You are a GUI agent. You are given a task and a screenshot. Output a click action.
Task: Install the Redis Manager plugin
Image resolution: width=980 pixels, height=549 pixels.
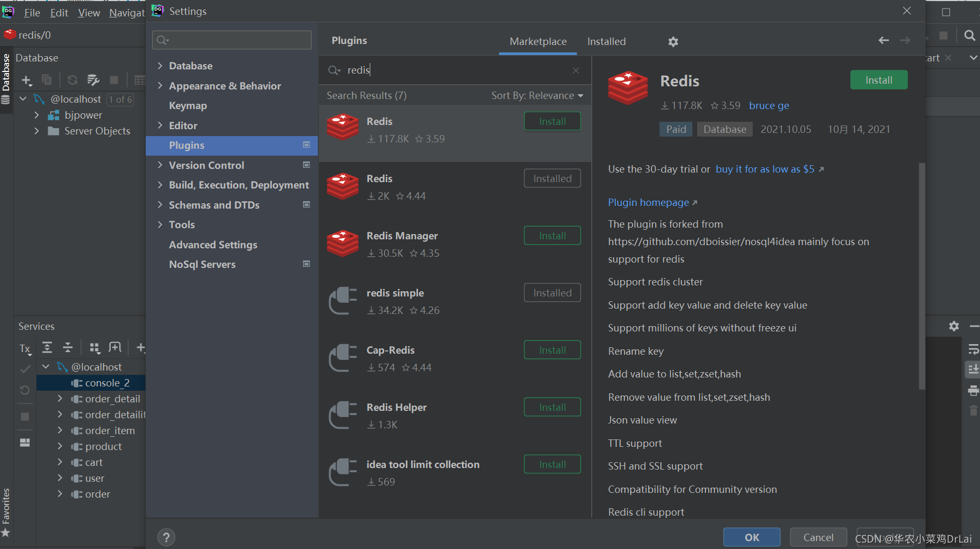tap(552, 236)
